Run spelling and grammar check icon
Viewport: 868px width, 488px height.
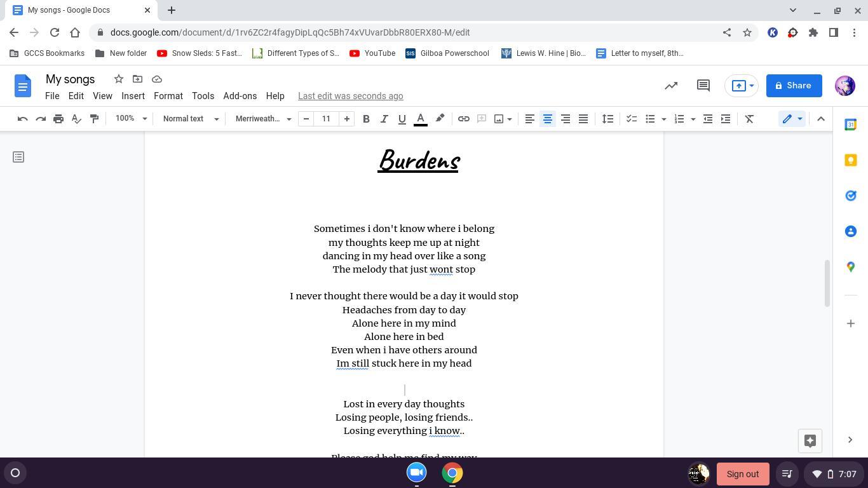pos(76,119)
